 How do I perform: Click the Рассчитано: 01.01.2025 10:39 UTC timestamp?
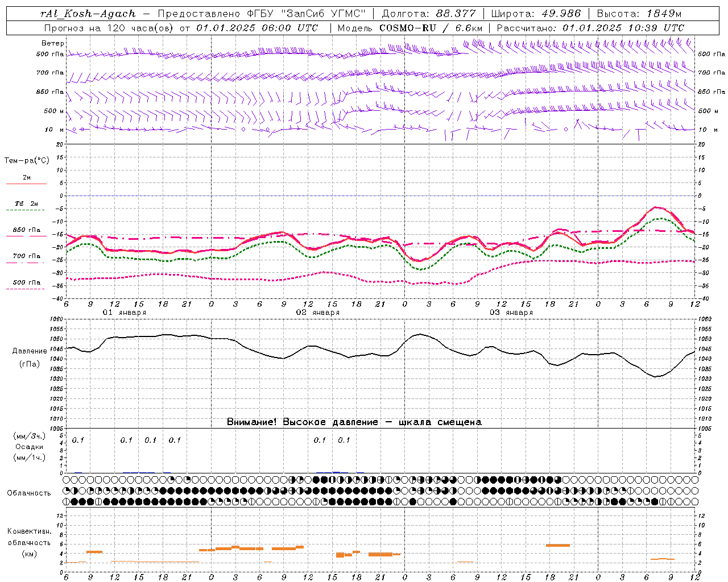(x=590, y=28)
